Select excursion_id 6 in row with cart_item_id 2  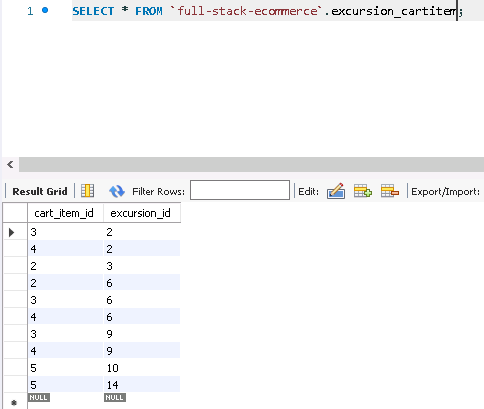142,283
